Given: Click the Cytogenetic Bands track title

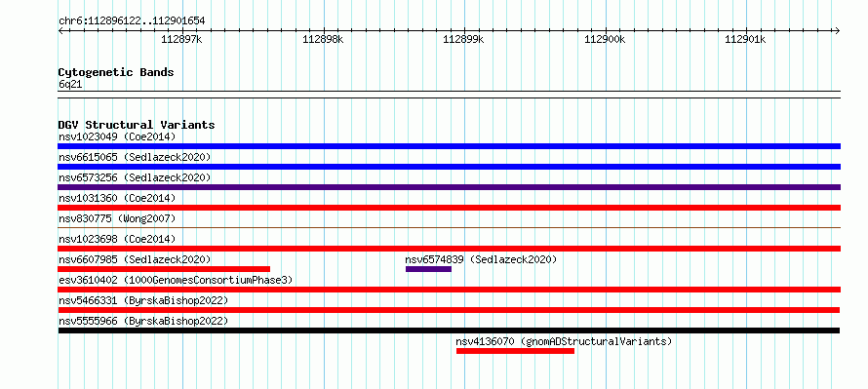Looking at the screenshot, I should click(x=116, y=72).
